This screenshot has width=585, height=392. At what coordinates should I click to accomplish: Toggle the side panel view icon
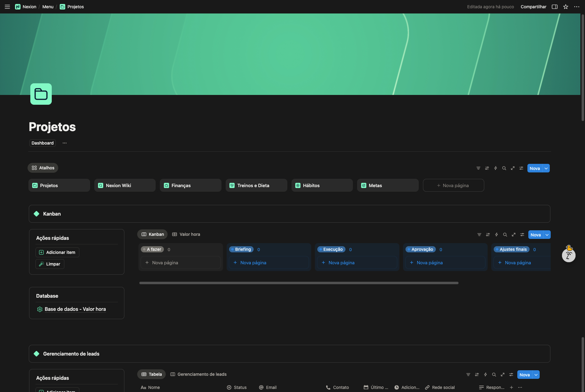click(x=555, y=7)
